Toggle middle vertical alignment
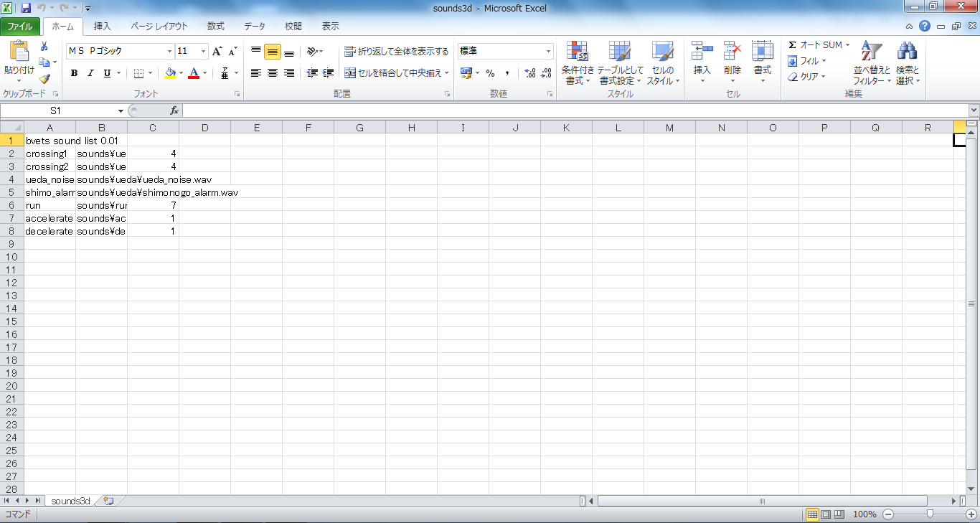The height and width of the screenshot is (523, 980). click(272, 51)
